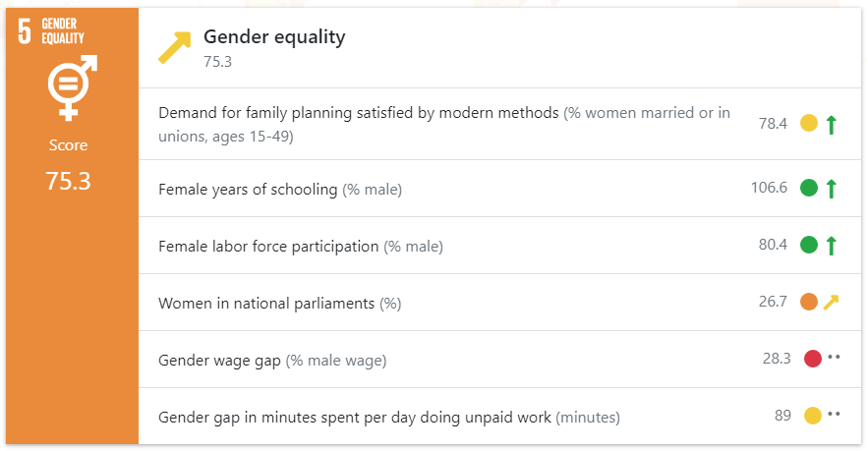Open the Gender equality heading

coord(274,37)
